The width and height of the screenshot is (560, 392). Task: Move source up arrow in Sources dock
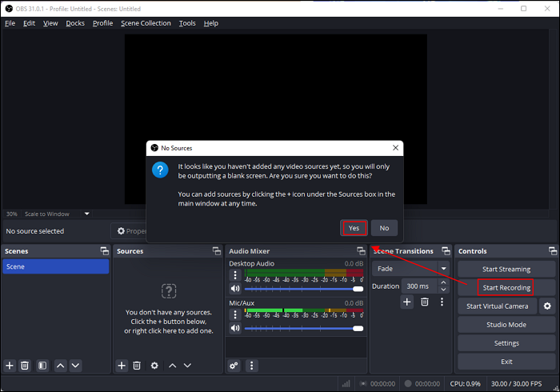[x=173, y=366]
